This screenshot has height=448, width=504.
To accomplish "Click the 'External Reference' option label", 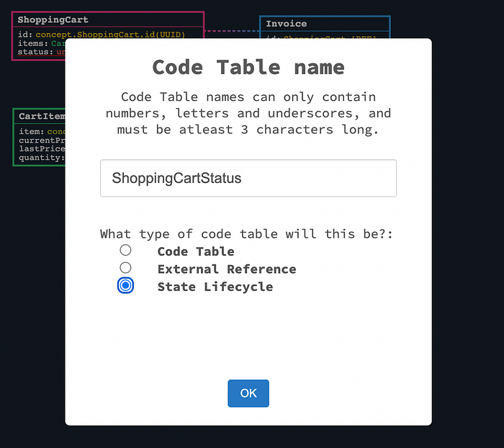I will 227,269.
